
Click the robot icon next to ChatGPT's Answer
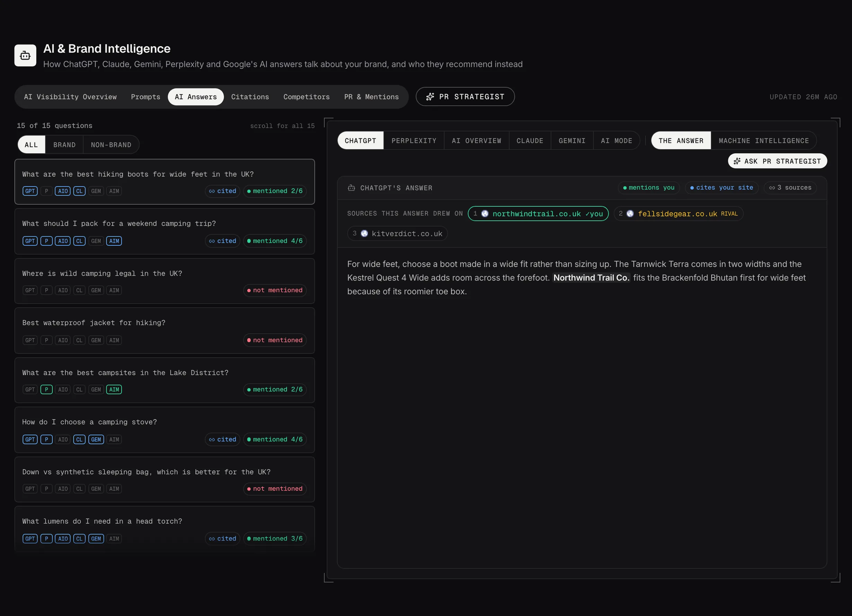point(351,188)
